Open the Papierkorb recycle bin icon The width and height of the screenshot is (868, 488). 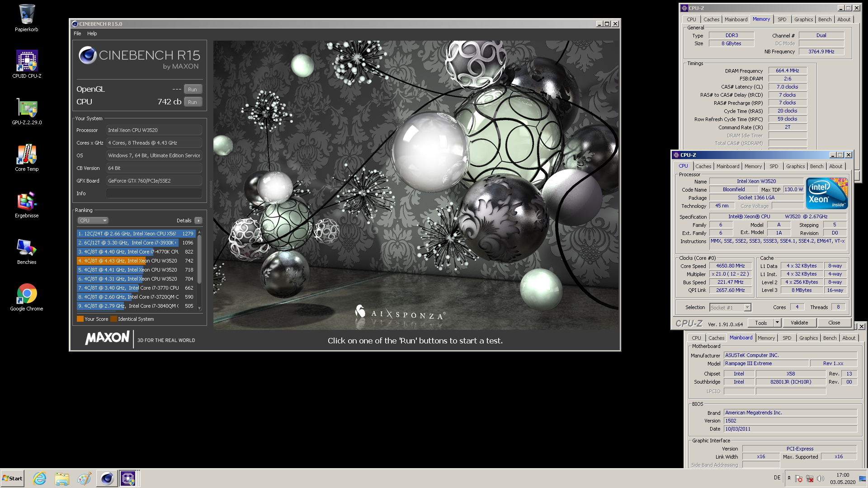pyautogui.click(x=27, y=18)
